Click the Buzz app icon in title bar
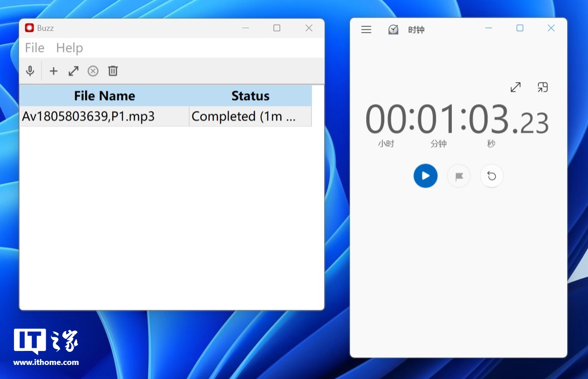Viewport: 588px width, 379px height. [x=29, y=28]
